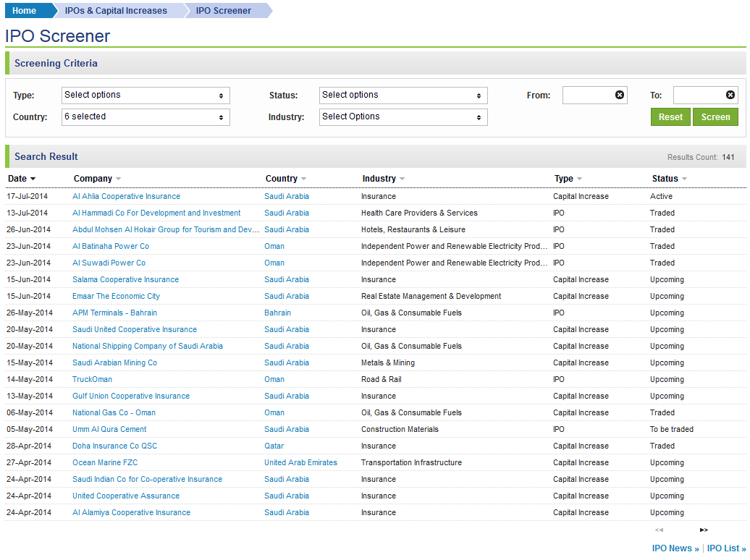Open United Cooperative Assurance

click(126, 496)
